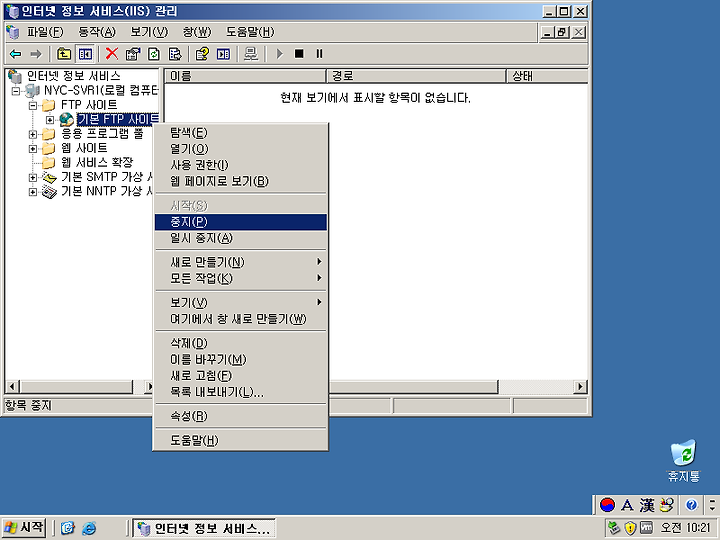
Task: Click the Start item play toolbar button
Action: click(279, 54)
